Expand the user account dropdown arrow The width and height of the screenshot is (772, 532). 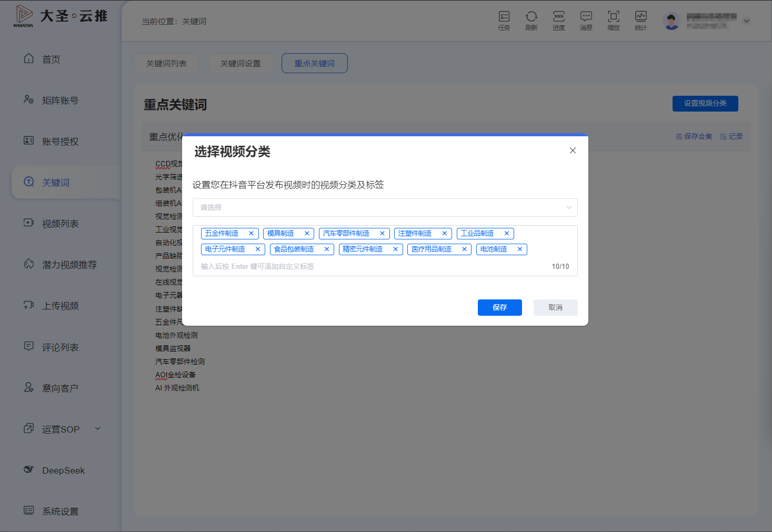[746, 21]
